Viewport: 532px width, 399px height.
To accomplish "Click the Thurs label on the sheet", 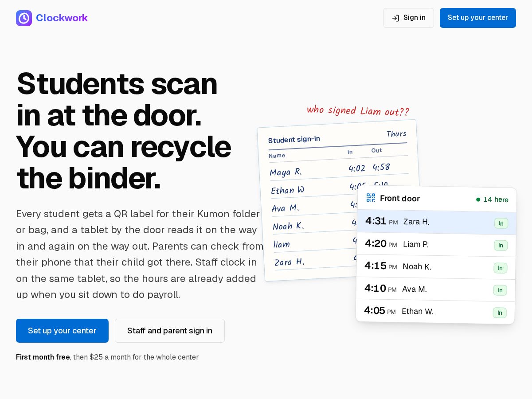I will point(396,134).
